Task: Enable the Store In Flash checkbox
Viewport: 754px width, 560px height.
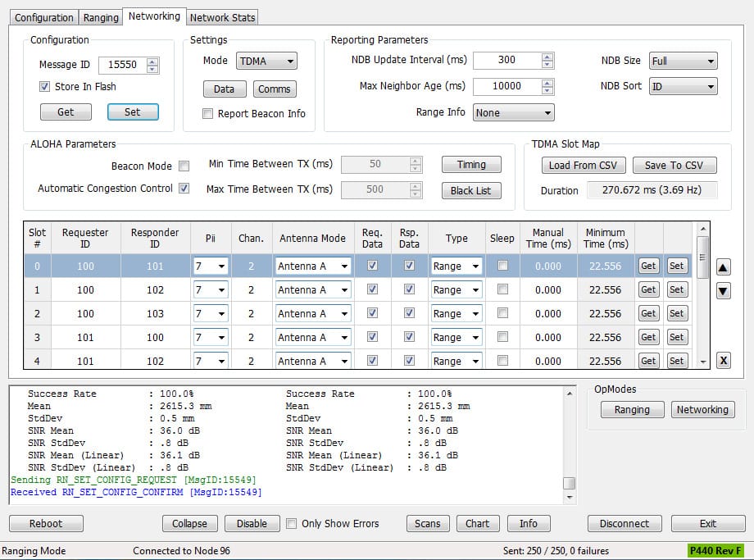Action: pyautogui.click(x=45, y=87)
